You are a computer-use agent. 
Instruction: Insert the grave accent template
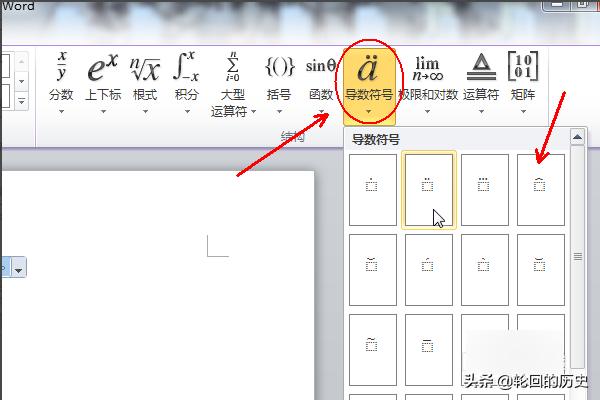tap(484, 270)
